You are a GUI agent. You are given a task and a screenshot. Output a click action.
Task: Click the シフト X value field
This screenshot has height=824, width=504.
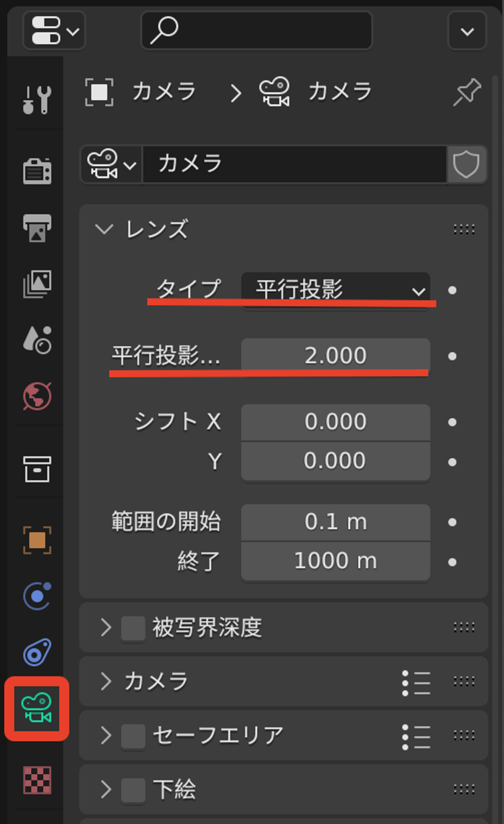click(x=335, y=422)
